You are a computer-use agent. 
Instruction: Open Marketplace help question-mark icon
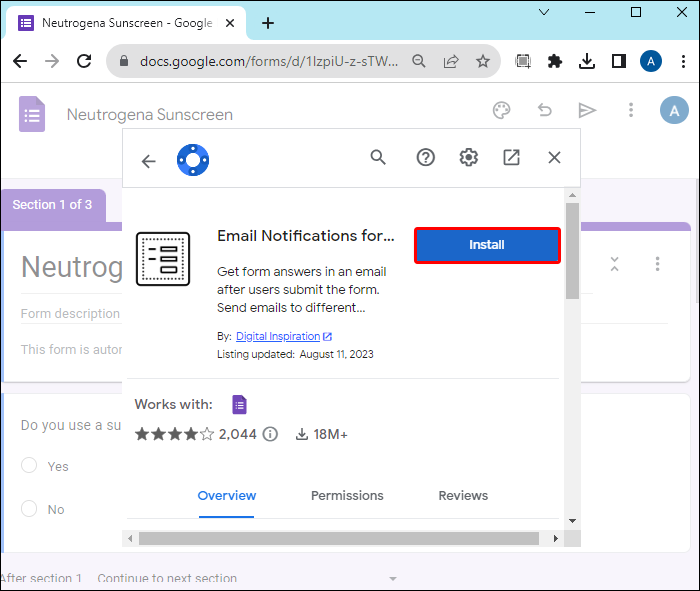[425, 157]
